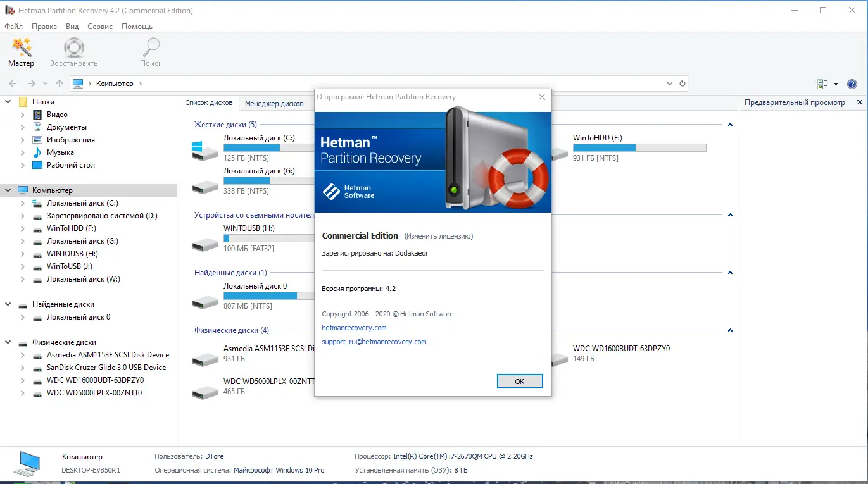
Task: Collapse the Компьютер tree section
Action: (8, 190)
